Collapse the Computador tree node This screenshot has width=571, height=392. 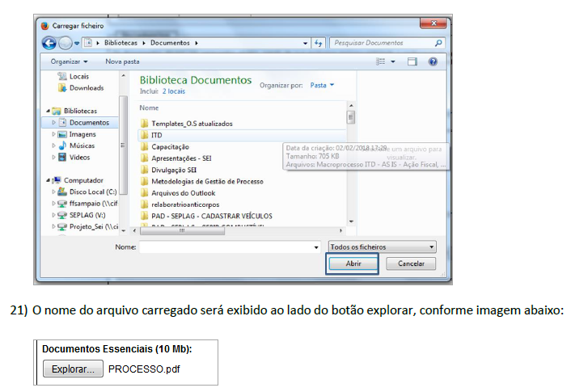49,180
